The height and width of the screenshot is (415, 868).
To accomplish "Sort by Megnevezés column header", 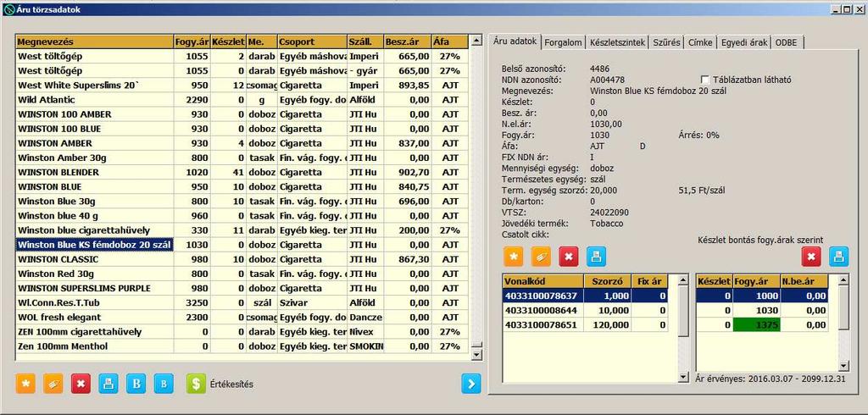I will point(94,41).
